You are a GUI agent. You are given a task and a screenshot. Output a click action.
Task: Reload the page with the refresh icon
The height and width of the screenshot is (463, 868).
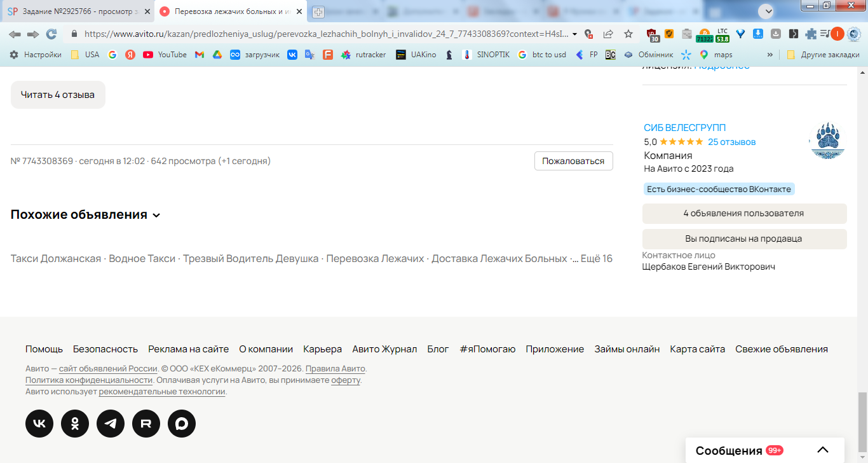pyautogui.click(x=51, y=34)
